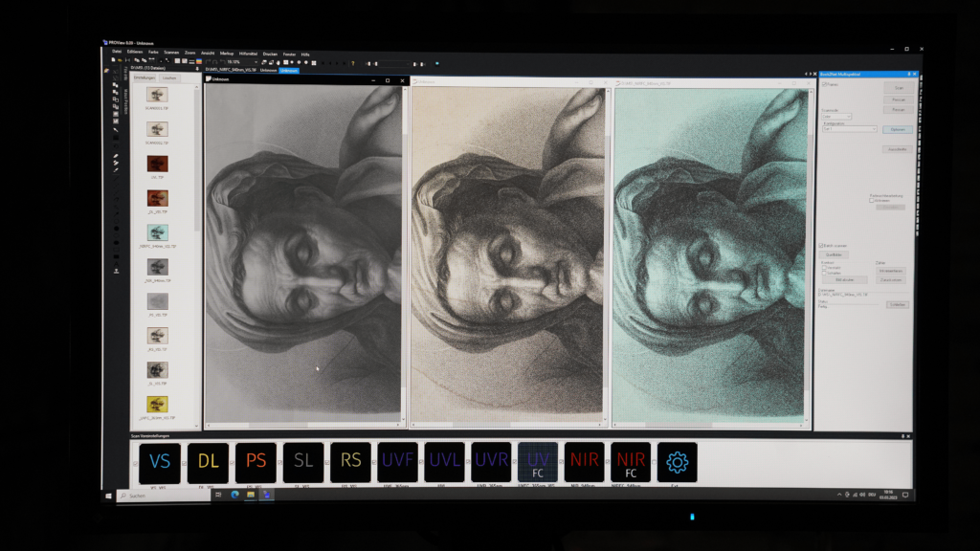
Task: Click the new file toolbar icon
Action: pos(113,60)
